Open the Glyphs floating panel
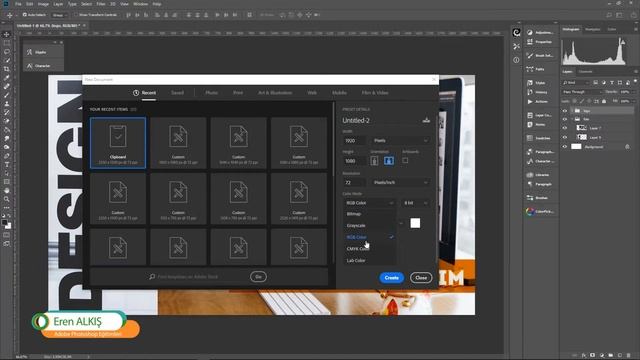This screenshot has width=640, height=360. pos(43,52)
